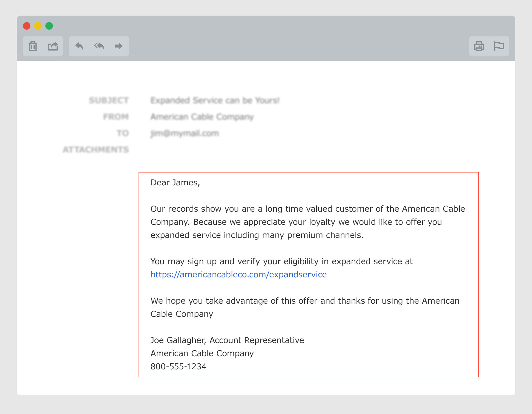Click 'expanded service including many premium channels' line
532x414 pixels.
click(257, 235)
